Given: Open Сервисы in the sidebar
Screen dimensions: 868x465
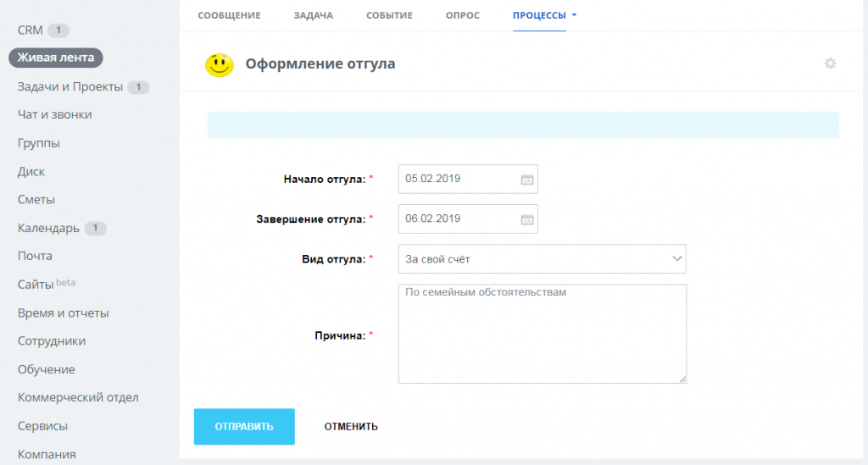Looking at the screenshot, I should pyautogui.click(x=42, y=426).
